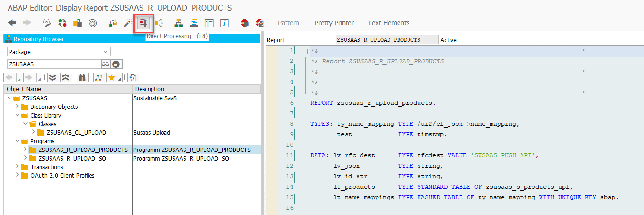Image resolution: width=644 pixels, height=215 pixels.
Task: Run the syntax Check icon
Action: pyautogui.click(x=112, y=23)
